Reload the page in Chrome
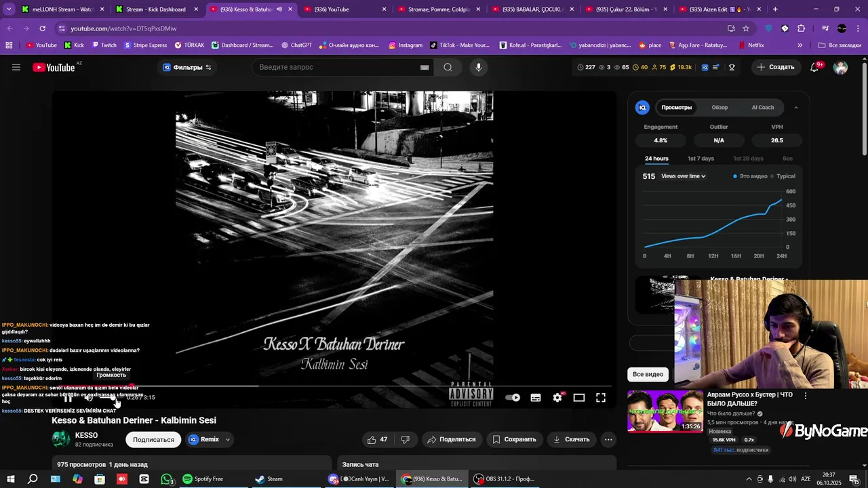The width and height of the screenshot is (868, 488). (x=42, y=28)
